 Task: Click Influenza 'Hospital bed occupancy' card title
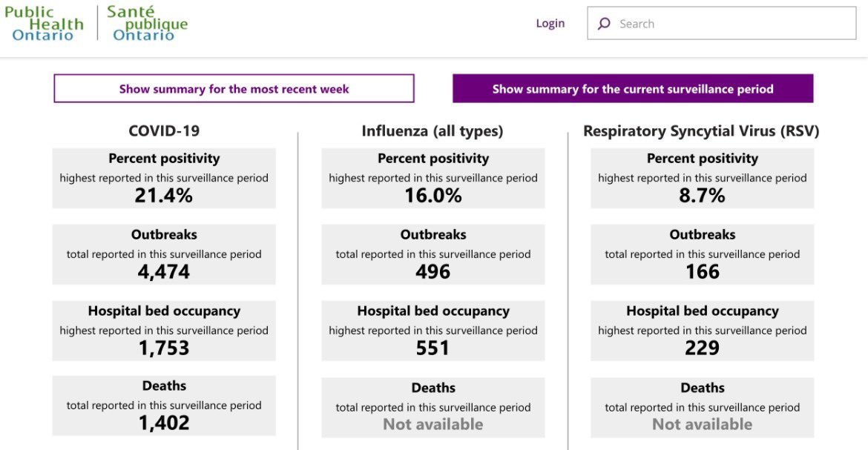[433, 311]
